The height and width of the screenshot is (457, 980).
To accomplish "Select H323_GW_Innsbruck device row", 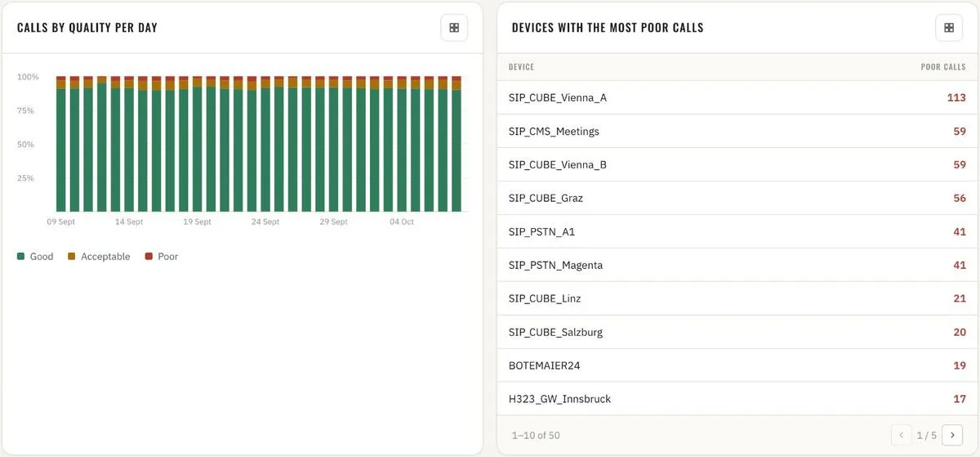I will 737,399.
